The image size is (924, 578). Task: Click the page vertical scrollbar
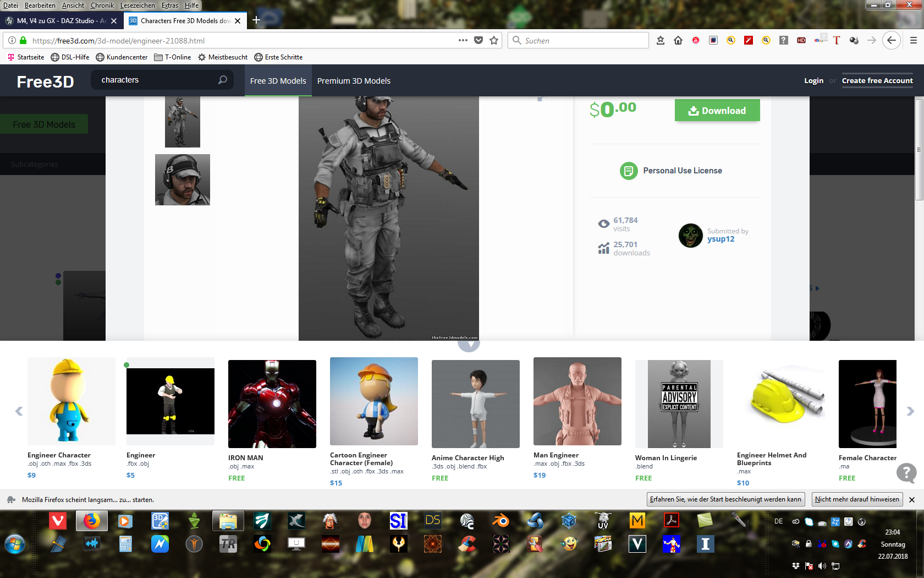[x=919, y=150]
